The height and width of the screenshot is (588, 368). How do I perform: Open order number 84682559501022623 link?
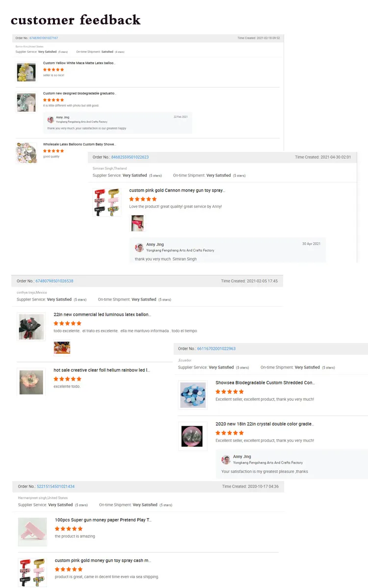130,157
